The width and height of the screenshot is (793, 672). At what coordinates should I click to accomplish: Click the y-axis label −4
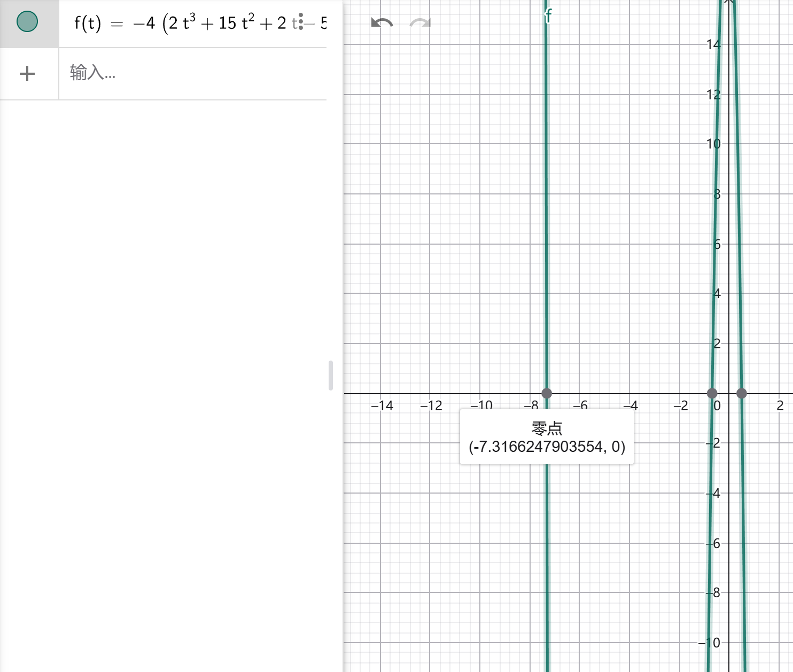(713, 493)
